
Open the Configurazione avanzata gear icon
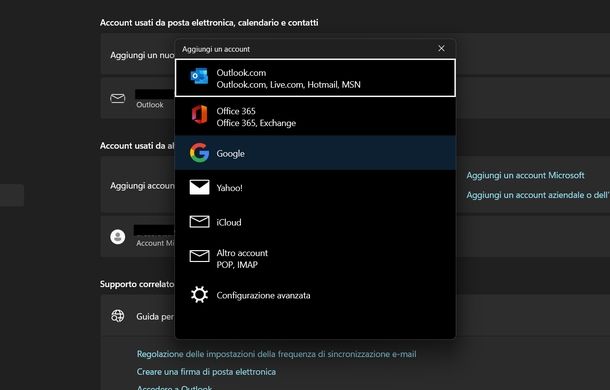199,295
